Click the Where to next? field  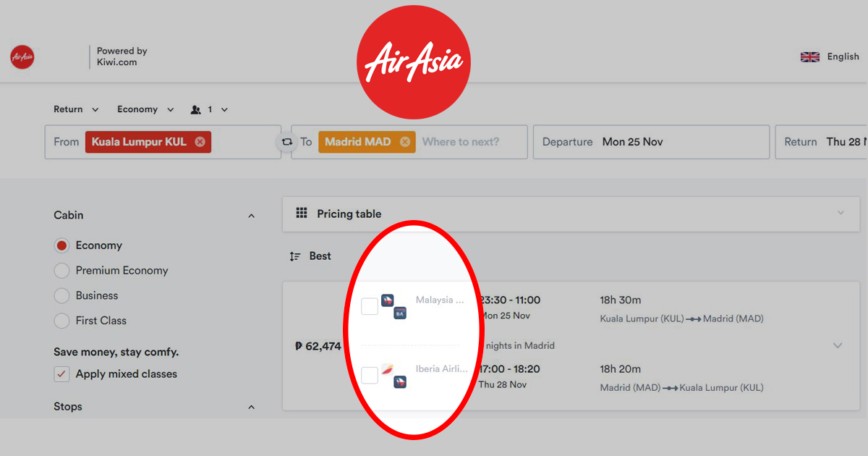461,142
